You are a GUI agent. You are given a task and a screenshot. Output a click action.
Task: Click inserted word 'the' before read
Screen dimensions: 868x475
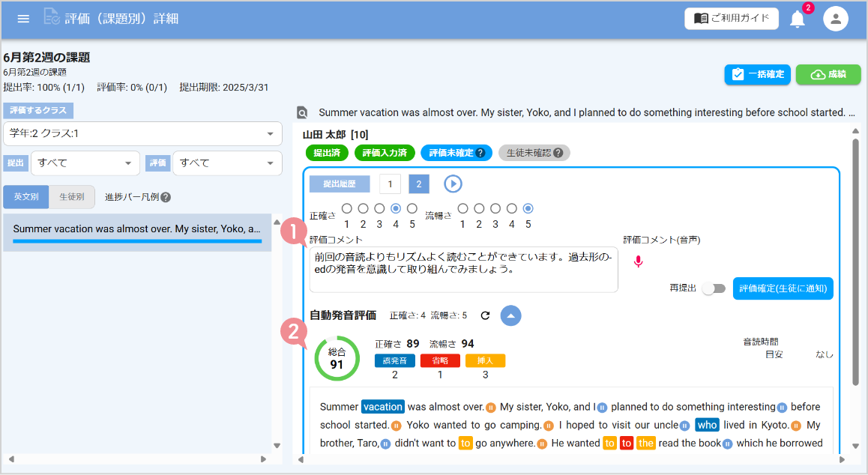(x=646, y=444)
